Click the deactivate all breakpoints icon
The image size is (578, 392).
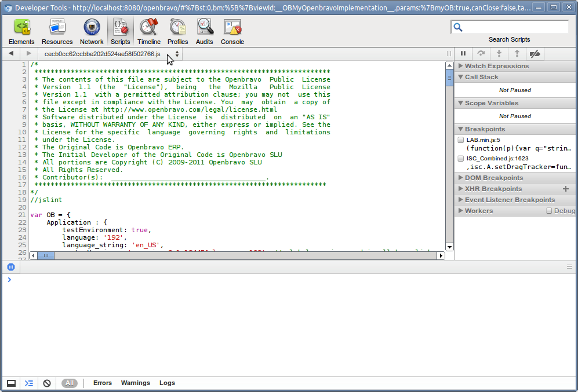(x=535, y=53)
